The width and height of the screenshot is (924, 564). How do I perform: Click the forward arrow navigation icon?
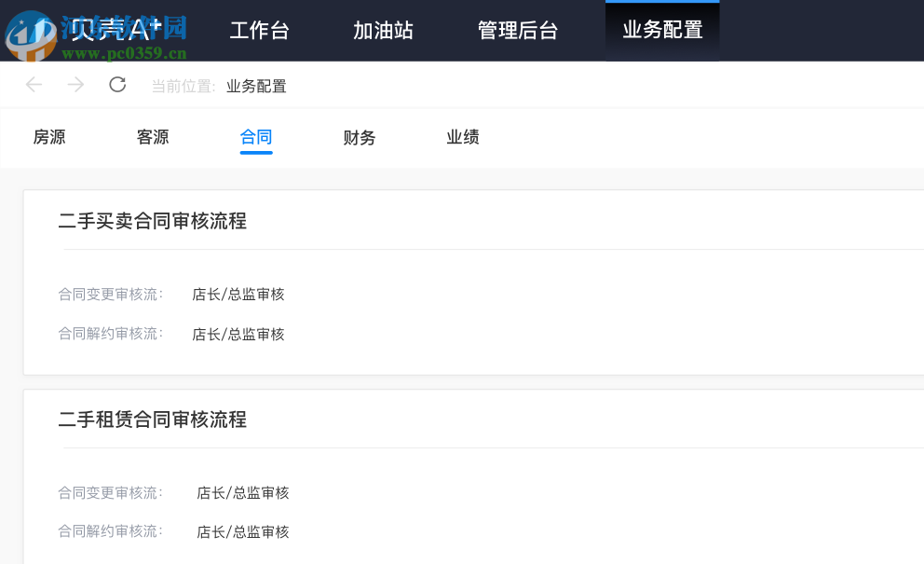point(75,85)
